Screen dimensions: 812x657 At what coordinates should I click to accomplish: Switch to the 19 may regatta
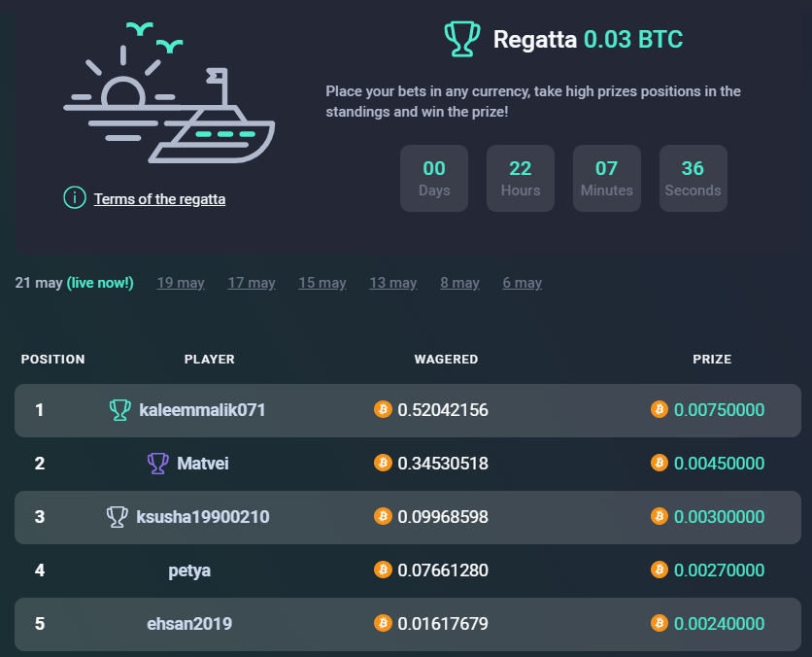(x=181, y=283)
